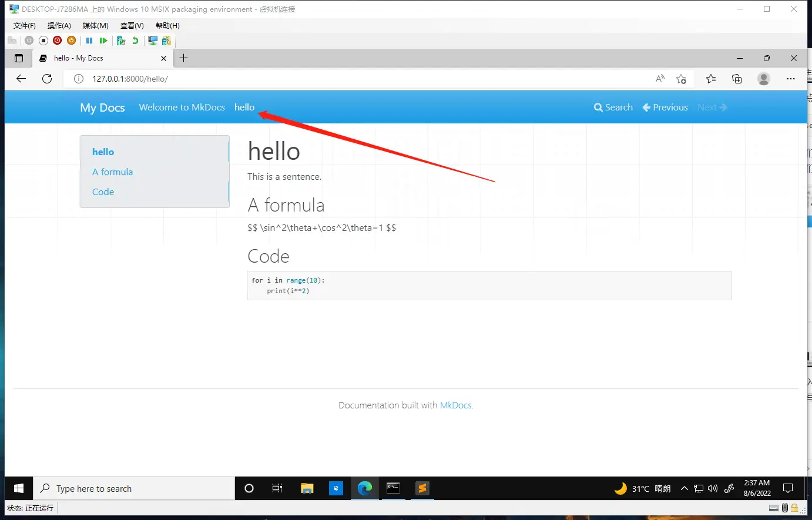Image resolution: width=812 pixels, height=520 pixels.
Task: Open Edge Collections icon
Action: pyautogui.click(x=737, y=79)
